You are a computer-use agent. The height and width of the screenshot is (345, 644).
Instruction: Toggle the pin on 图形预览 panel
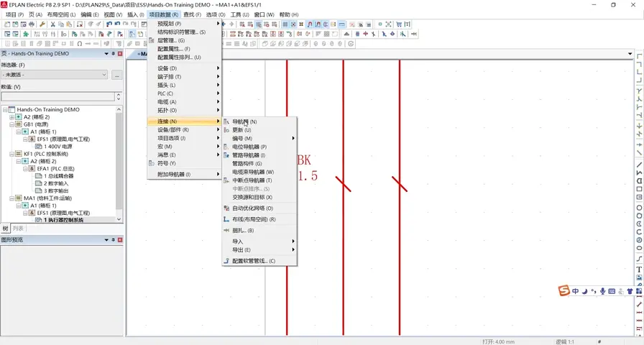[114, 239]
